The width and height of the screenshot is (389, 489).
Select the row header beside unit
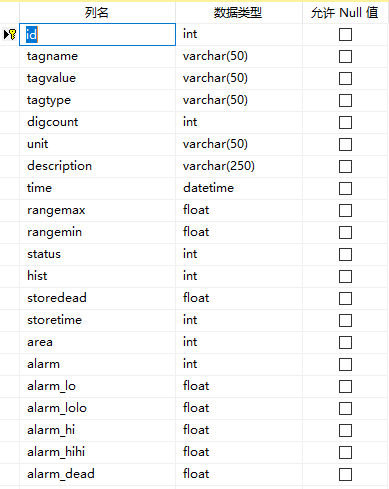pyautogui.click(x=9, y=144)
